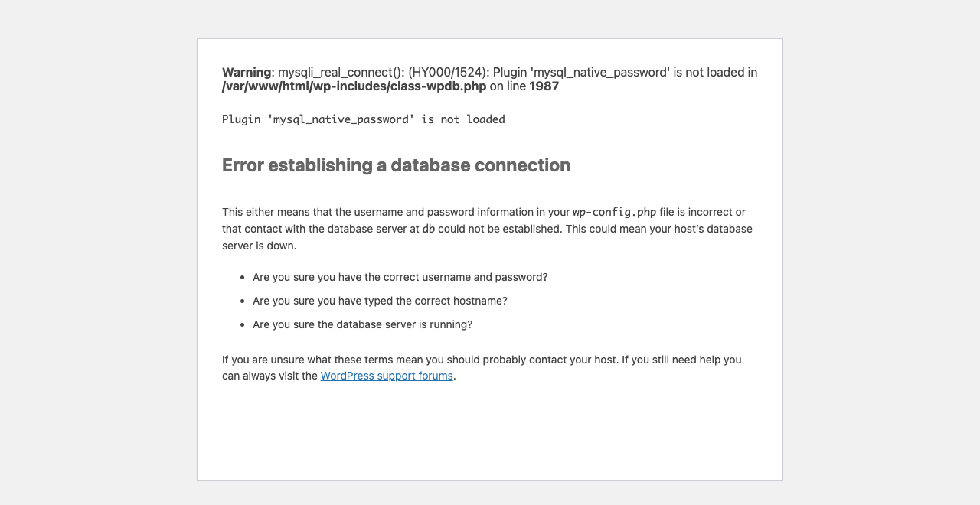Click the 'wp-config.php' filename in the paragraph
Image resolution: width=980 pixels, height=505 pixels.
click(615, 212)
